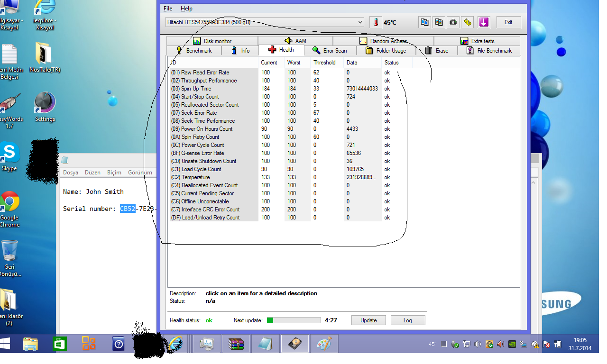Click the camera save screenshot icon
The width and height of the screenshot is (607, 364).
453,22
